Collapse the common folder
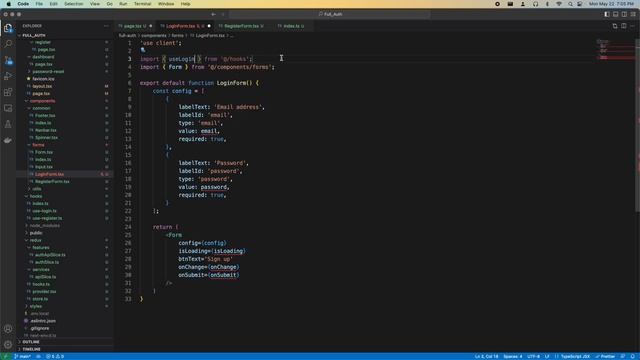640x360 pixels. [x=65, y=108]
